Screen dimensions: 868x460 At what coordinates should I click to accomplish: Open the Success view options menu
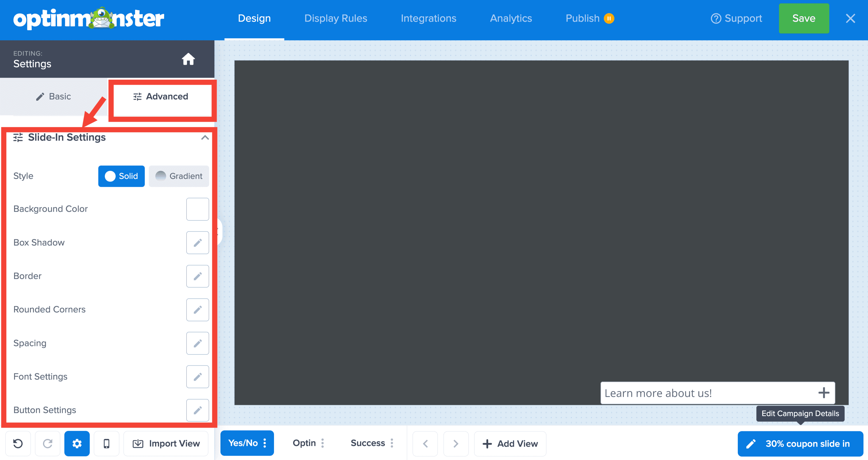pos(392,443)
